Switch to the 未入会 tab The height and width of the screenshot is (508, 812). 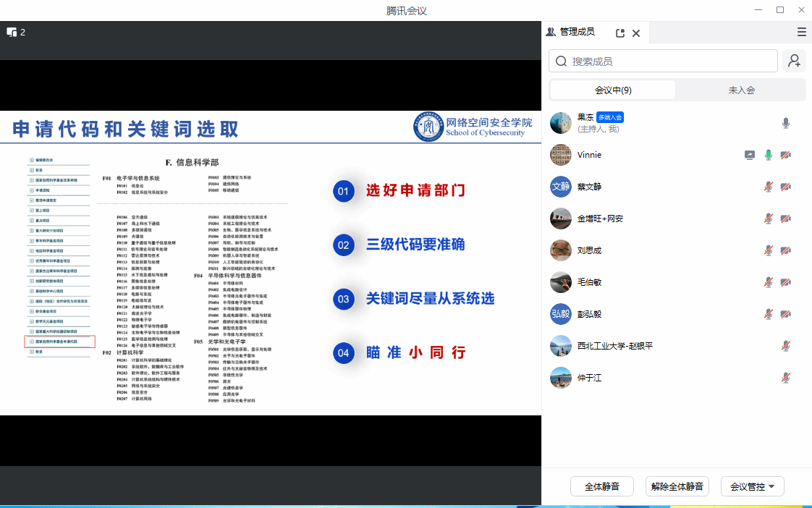[x=741, y=90]
